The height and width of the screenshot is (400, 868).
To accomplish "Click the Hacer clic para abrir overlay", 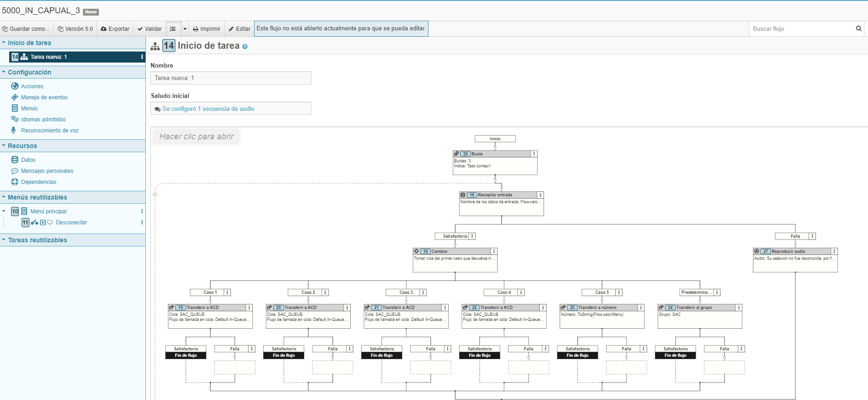I will [x=197, y=137].
